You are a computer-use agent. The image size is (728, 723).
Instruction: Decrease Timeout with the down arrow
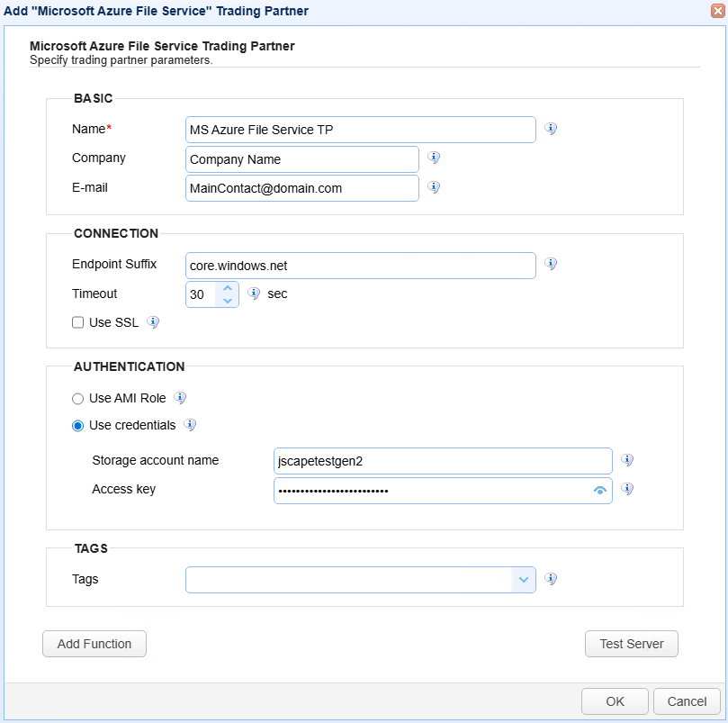[x=228, y=301]
